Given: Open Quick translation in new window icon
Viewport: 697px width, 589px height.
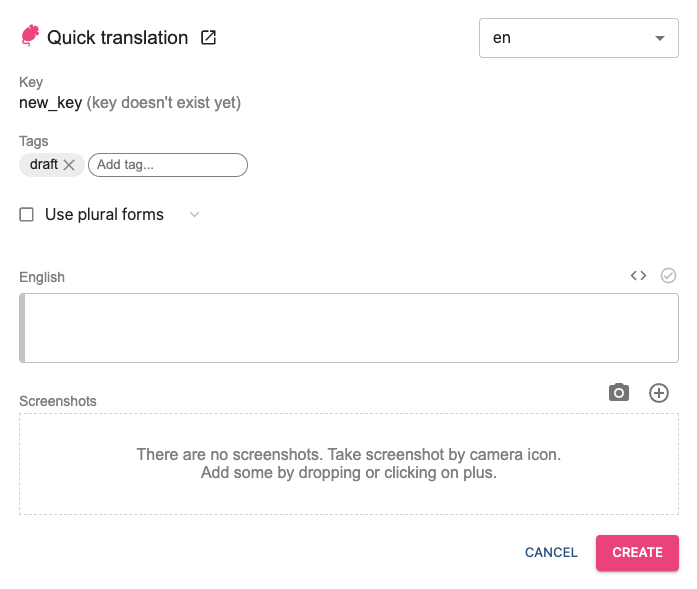Looking at the screenshot, I should [x=208, y=38].
